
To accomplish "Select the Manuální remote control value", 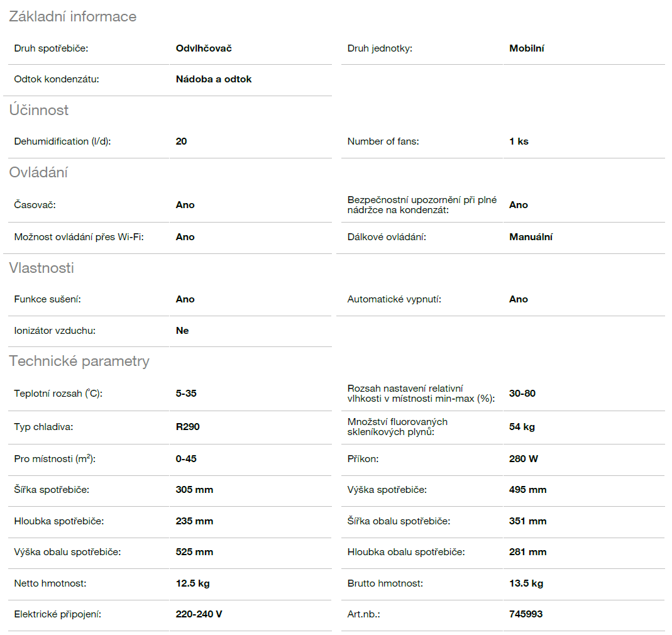I will (x=531, y=237).
